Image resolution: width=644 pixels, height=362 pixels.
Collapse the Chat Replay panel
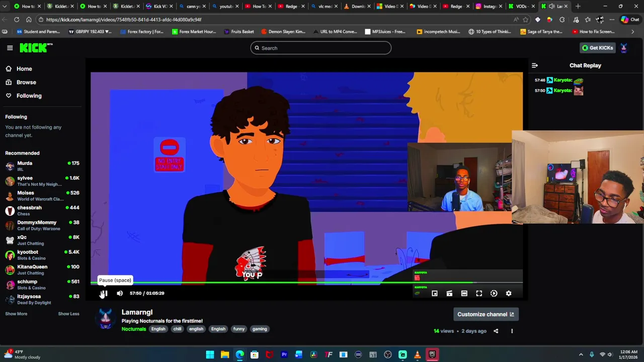[x=535, y=65]
